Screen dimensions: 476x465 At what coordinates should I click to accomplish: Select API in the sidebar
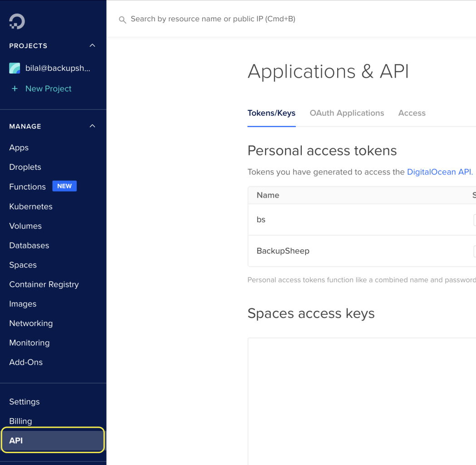(x=53, y=440)
